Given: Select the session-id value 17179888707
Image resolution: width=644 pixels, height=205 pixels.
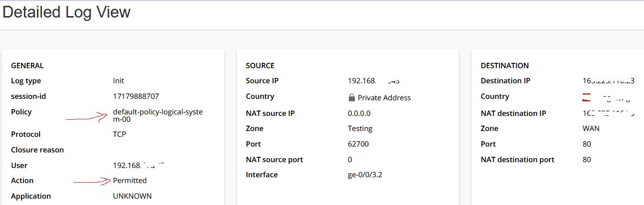Looking at the screenshot, I should 136,96.
